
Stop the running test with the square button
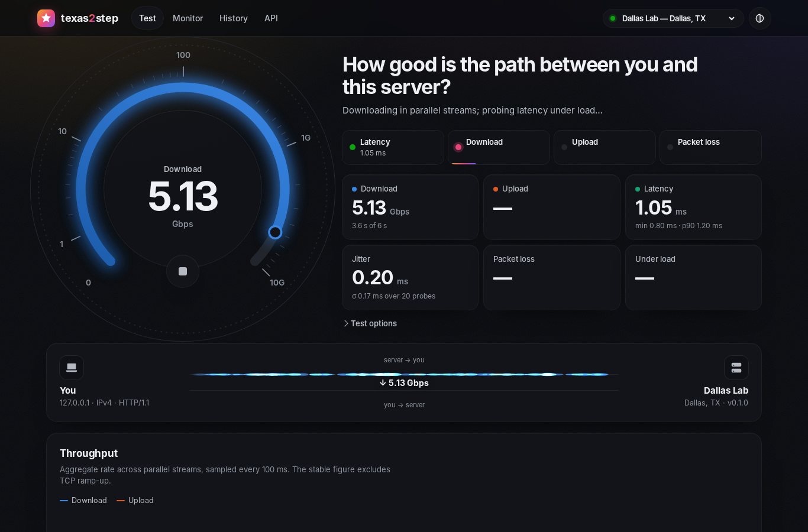(x=183, y=271)
